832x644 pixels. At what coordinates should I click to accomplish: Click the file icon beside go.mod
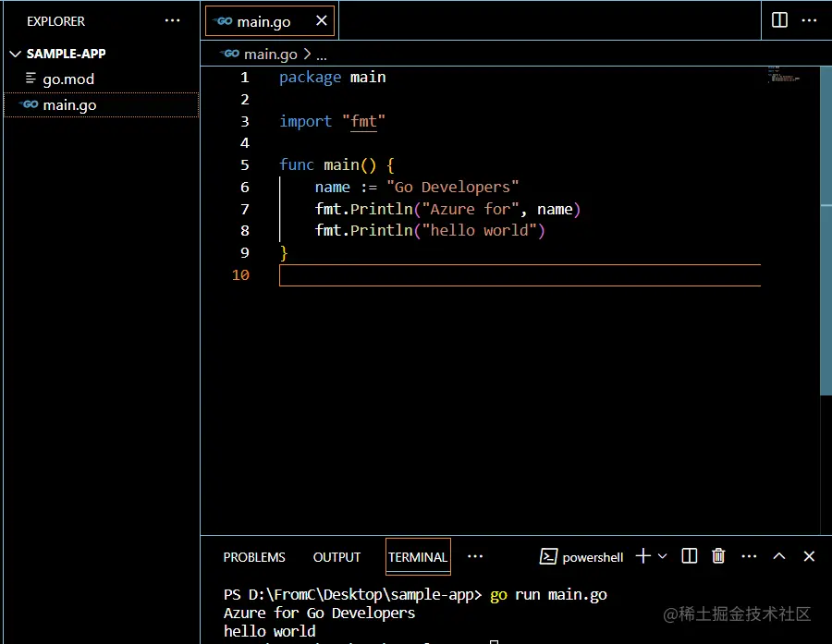(x=31, y=79)
